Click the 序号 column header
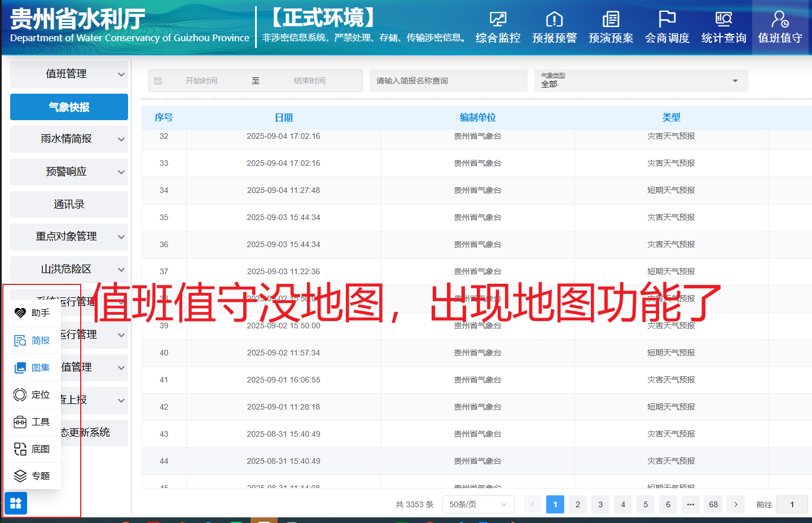Image resolution: width=812 pixels, height=523 pixels. tap(164, 117)
